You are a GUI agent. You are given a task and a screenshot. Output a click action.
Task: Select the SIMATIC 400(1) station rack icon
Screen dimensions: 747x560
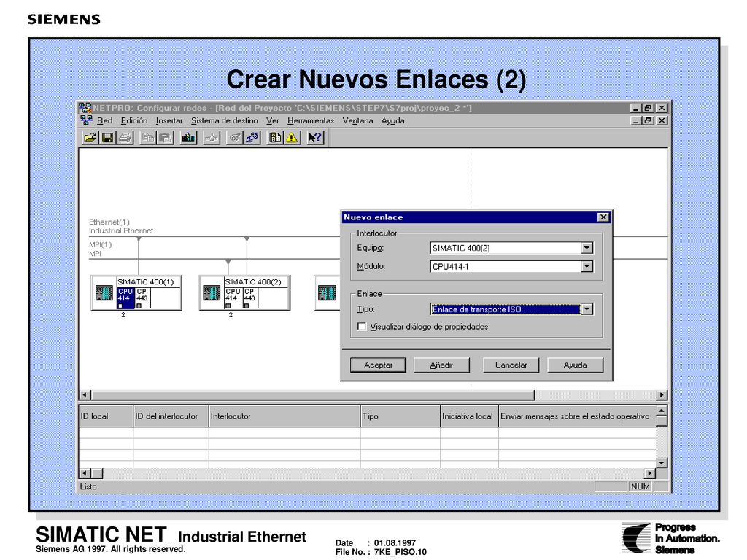[x=104, y=293]
